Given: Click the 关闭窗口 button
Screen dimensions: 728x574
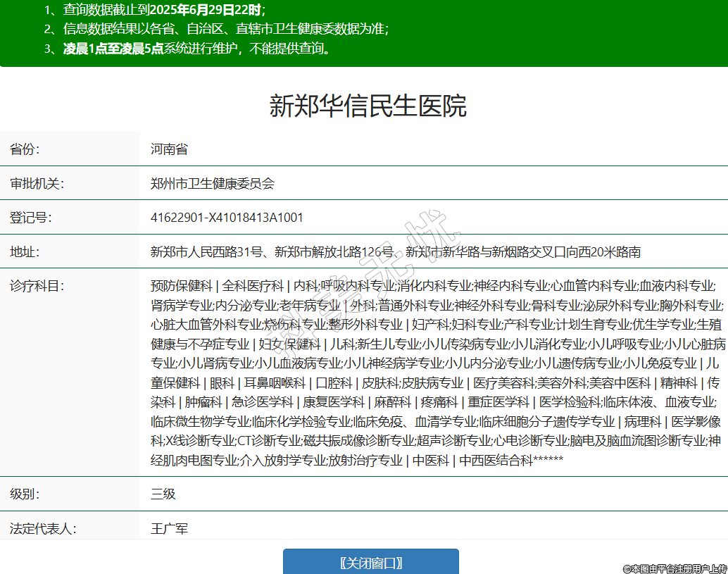Looking at the screenshot, I should click(x=370, y=563).
